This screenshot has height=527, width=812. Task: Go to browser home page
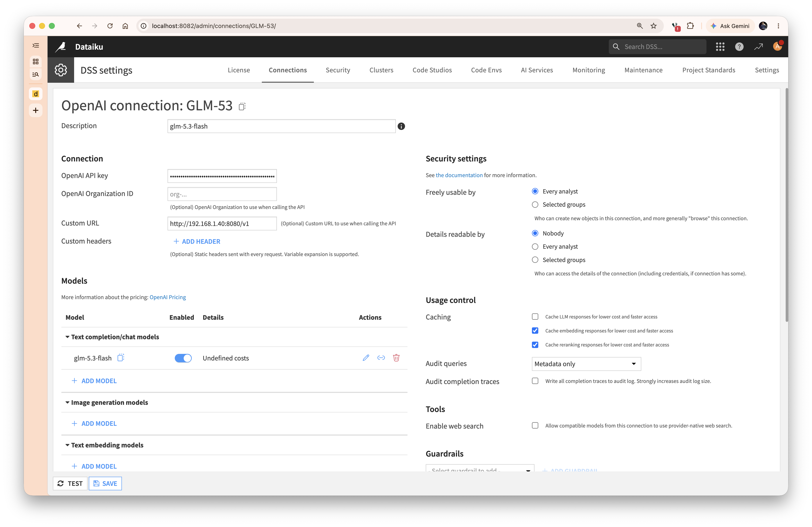125,26
